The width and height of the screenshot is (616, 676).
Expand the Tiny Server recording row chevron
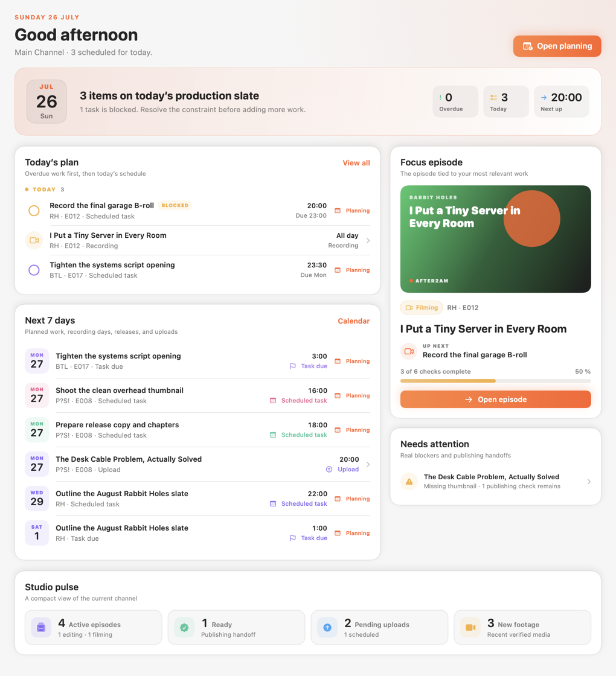(368, 241)
